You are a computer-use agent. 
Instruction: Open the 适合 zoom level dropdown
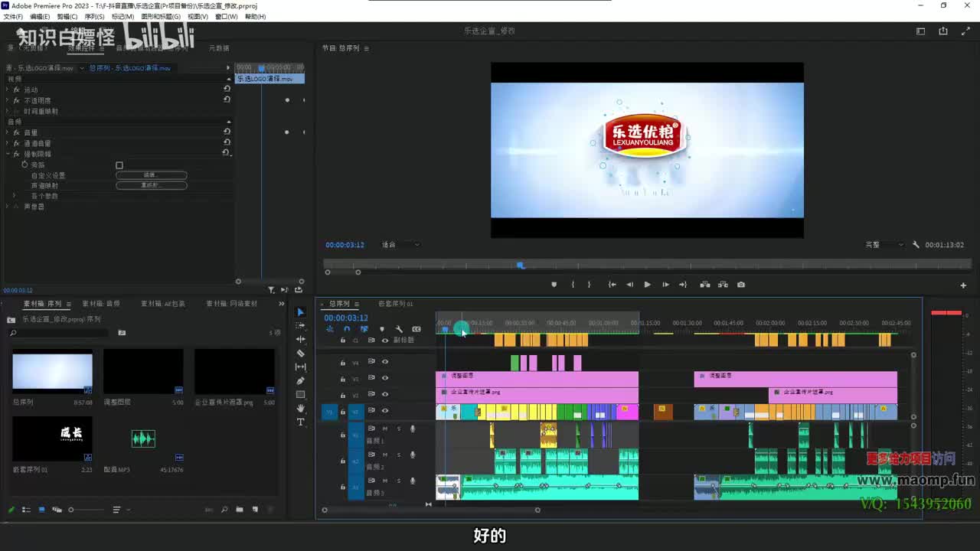[401, 245]
